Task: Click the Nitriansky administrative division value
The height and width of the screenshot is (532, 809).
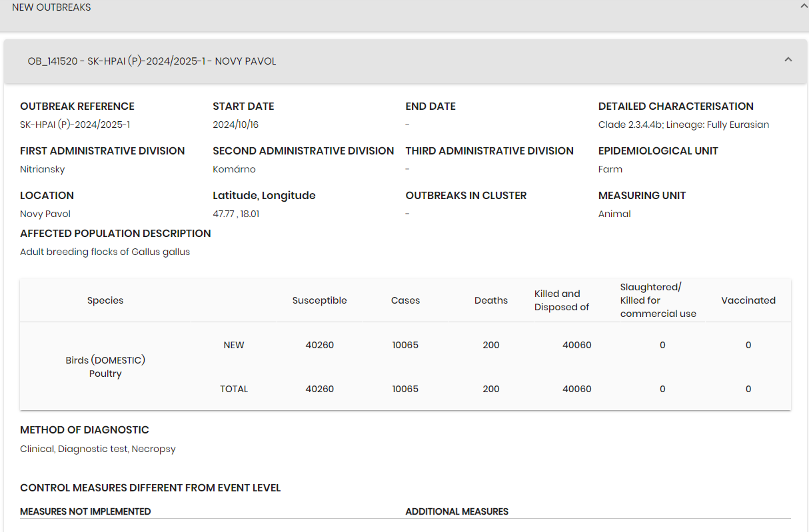Action: click(43, 169)
